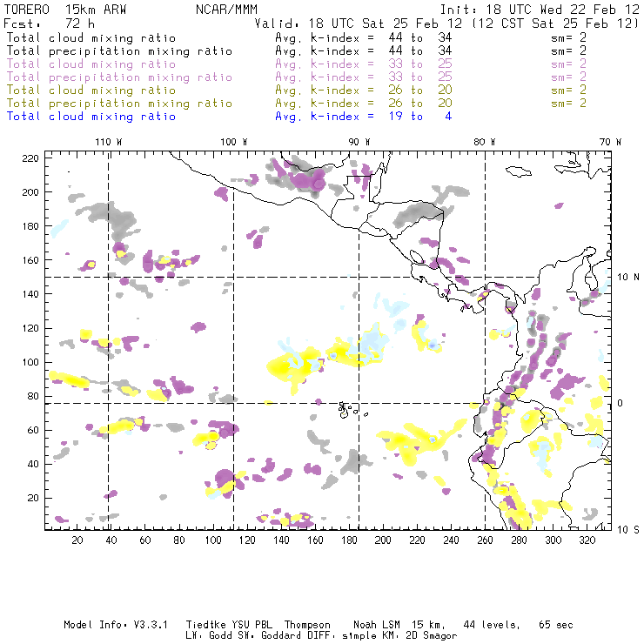Click 'Valid: 18 UTC Sat 25 Feb 12'

[359, 23]
